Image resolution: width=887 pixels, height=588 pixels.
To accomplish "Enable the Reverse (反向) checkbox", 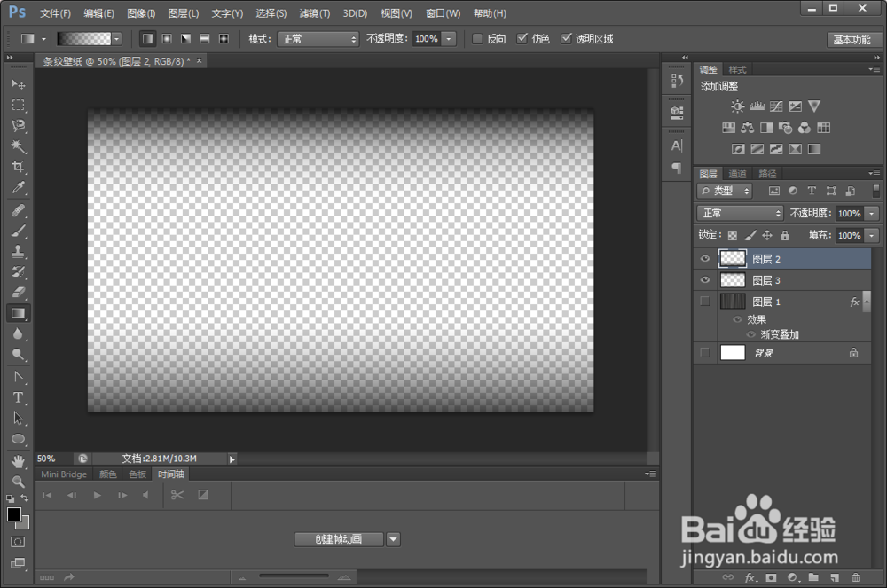I will 477,38.
